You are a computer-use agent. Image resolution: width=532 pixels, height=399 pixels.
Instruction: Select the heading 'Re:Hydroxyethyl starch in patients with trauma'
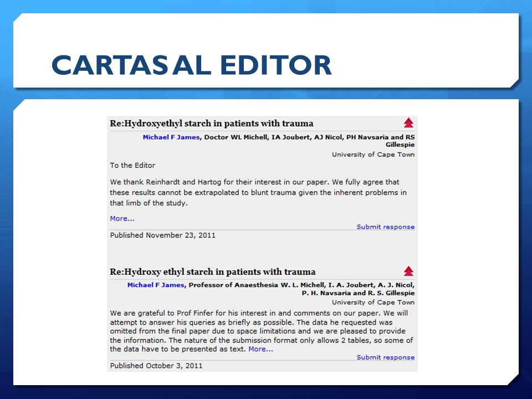(212, 123)
